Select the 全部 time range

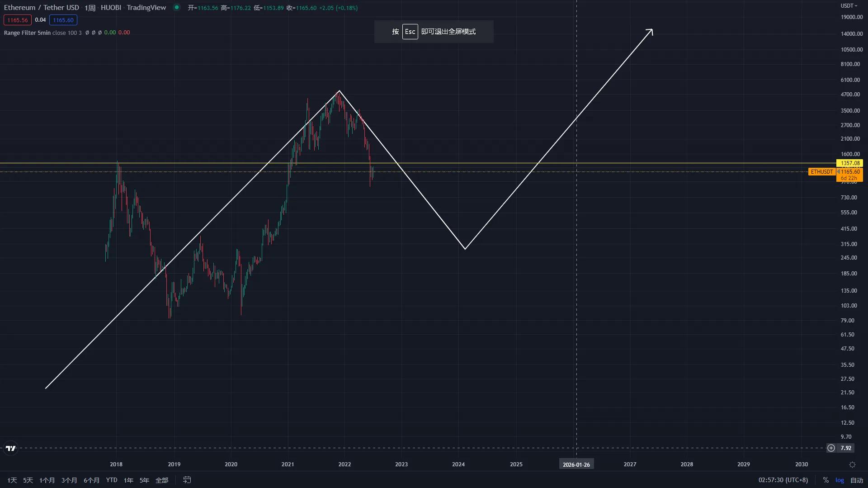point(162,480)
